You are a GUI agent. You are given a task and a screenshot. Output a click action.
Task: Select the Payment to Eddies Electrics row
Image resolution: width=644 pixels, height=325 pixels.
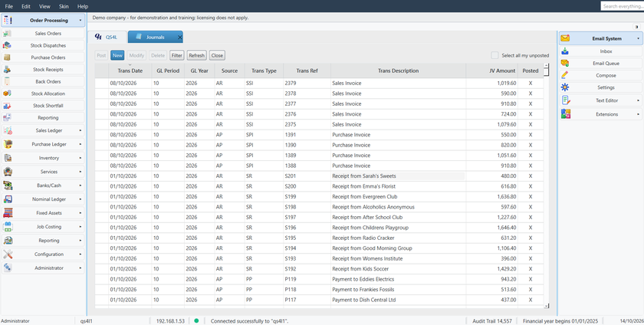coord(319,280)
